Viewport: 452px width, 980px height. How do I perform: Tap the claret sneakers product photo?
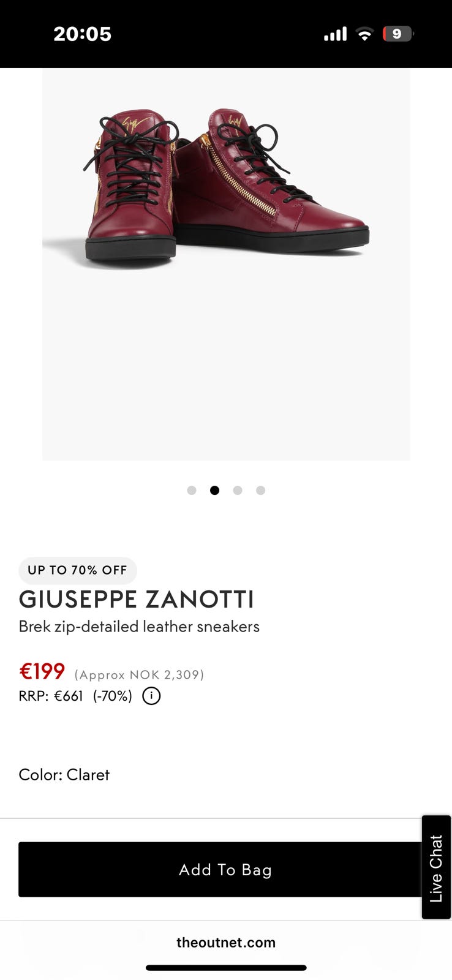226,190
